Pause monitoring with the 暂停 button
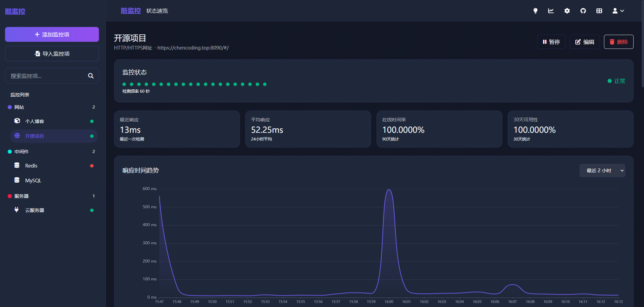This screenshot has height=307, width=644. (551, 42)
